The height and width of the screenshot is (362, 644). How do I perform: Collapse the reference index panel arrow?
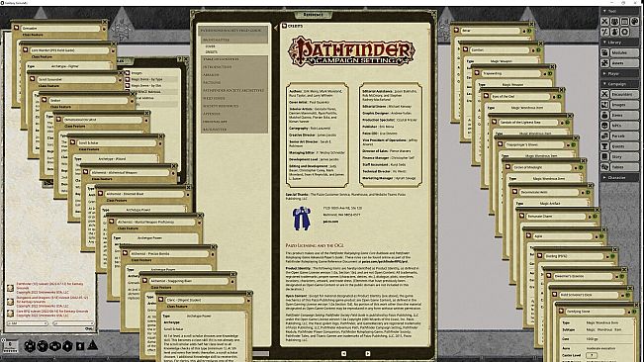pos(276,29)
